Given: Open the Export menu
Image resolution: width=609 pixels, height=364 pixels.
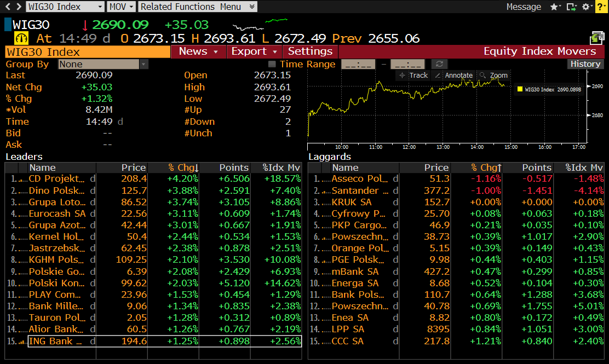Looking at the screenshot, I should click(x=254, y=51).
